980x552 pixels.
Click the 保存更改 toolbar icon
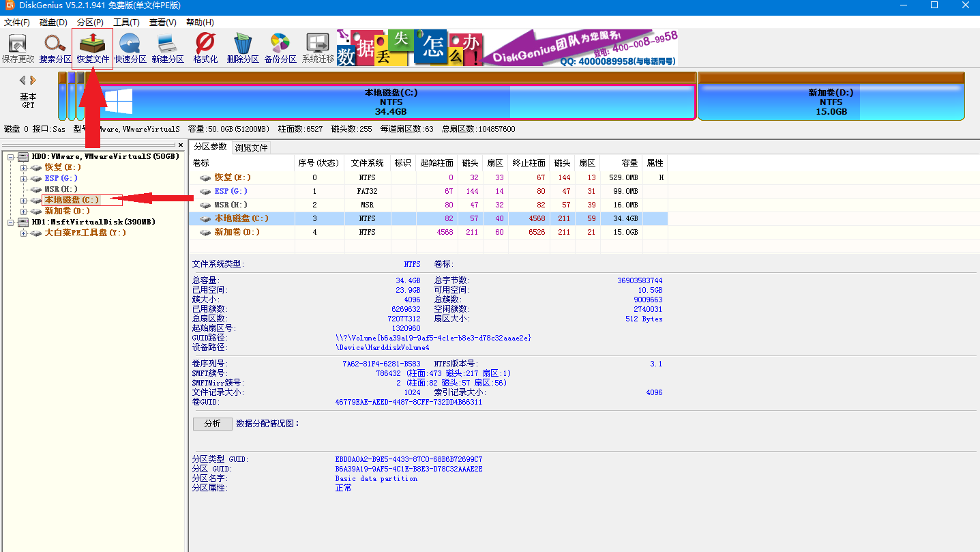click(18, 48)
